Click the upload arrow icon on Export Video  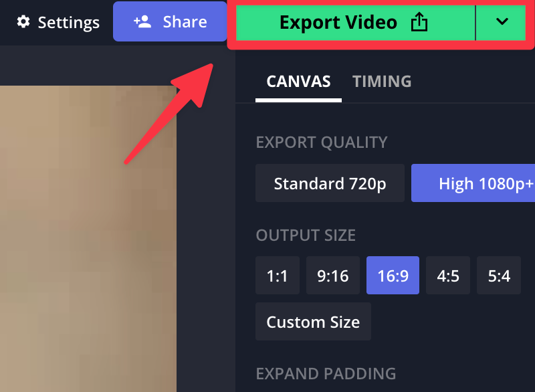(x=419, y=22)
